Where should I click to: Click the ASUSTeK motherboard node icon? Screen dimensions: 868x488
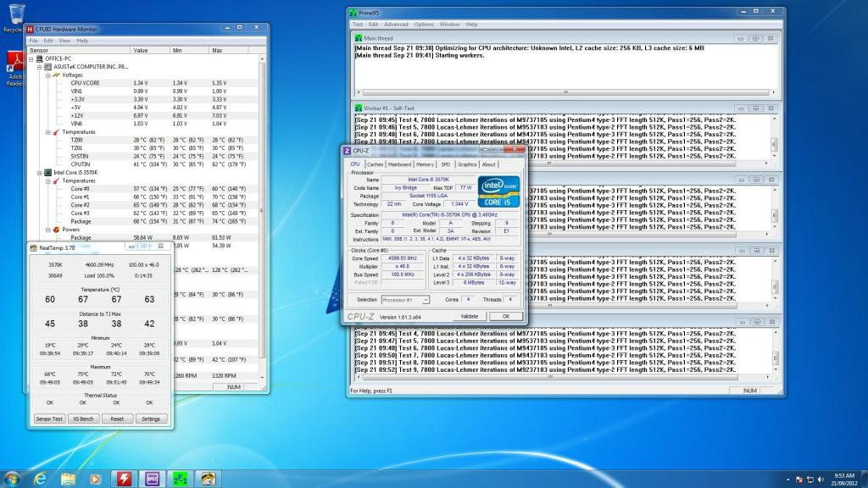click(48, 66)
